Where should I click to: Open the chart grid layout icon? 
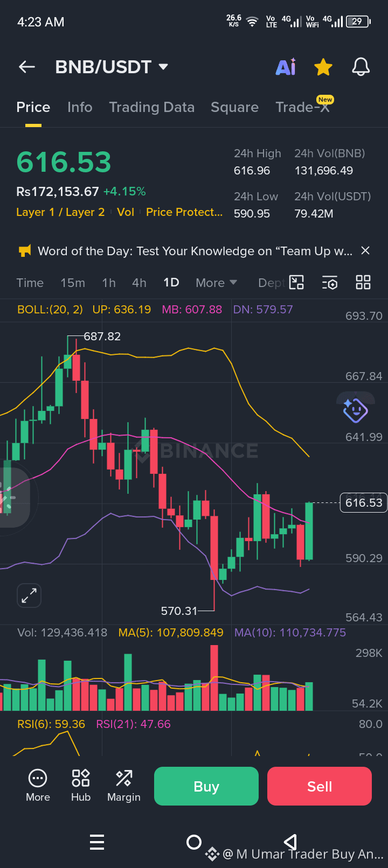tap(363, 282)
